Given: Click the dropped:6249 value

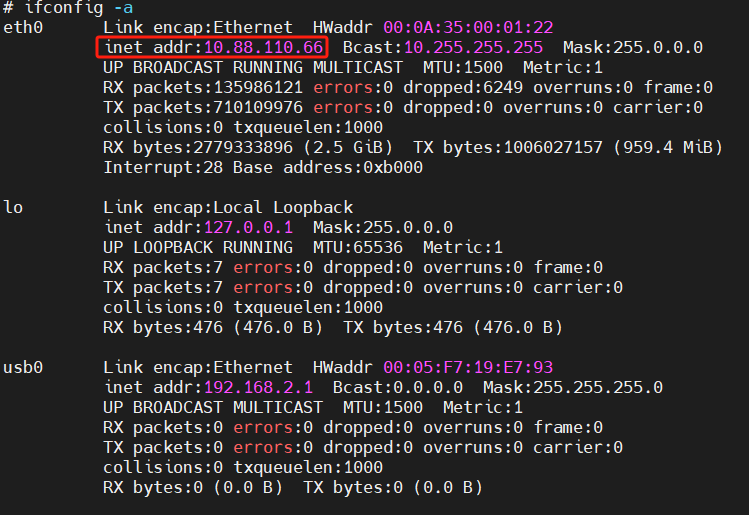Looking at the screenshot, I should (463, 88).
